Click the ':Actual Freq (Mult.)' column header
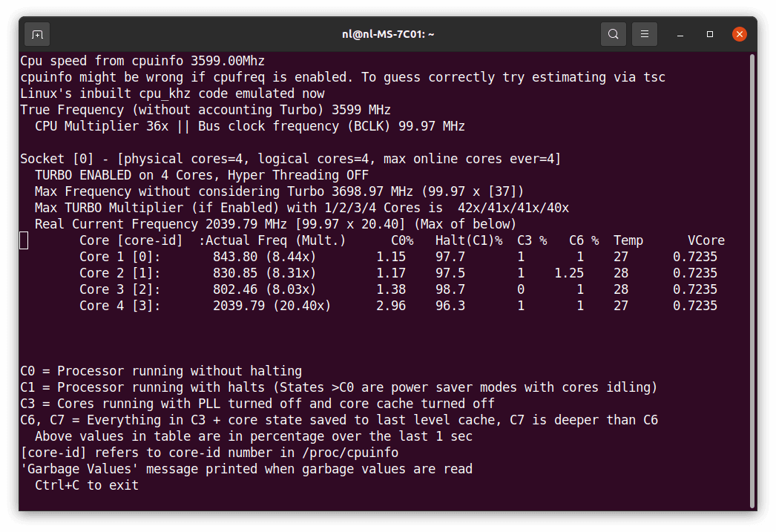Screen dimensions: 776x532 tap(272, 240)
